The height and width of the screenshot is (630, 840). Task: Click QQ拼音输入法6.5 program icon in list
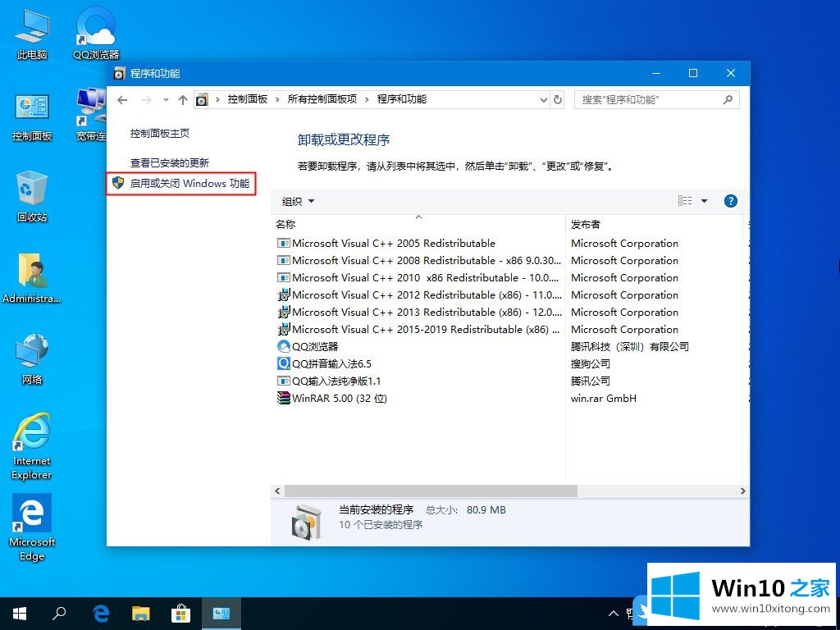[x=283, y=363]
